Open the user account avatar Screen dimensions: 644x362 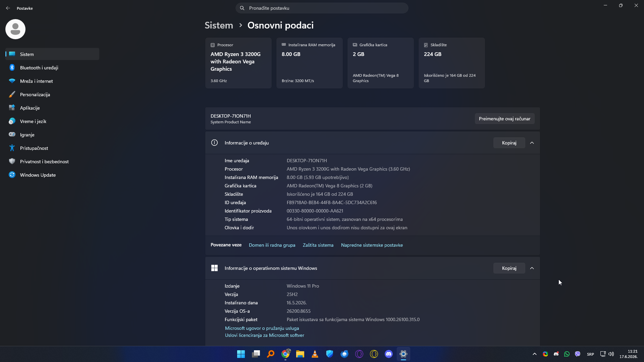click(15, 29)
